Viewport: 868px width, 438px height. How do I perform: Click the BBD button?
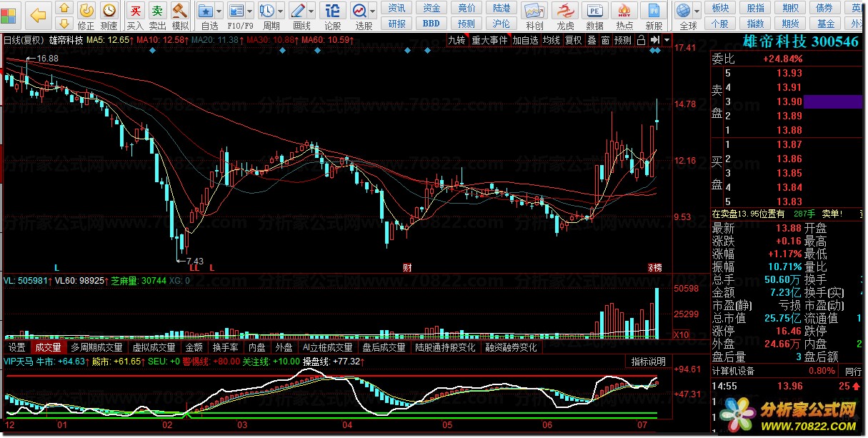tap(431, 23)
